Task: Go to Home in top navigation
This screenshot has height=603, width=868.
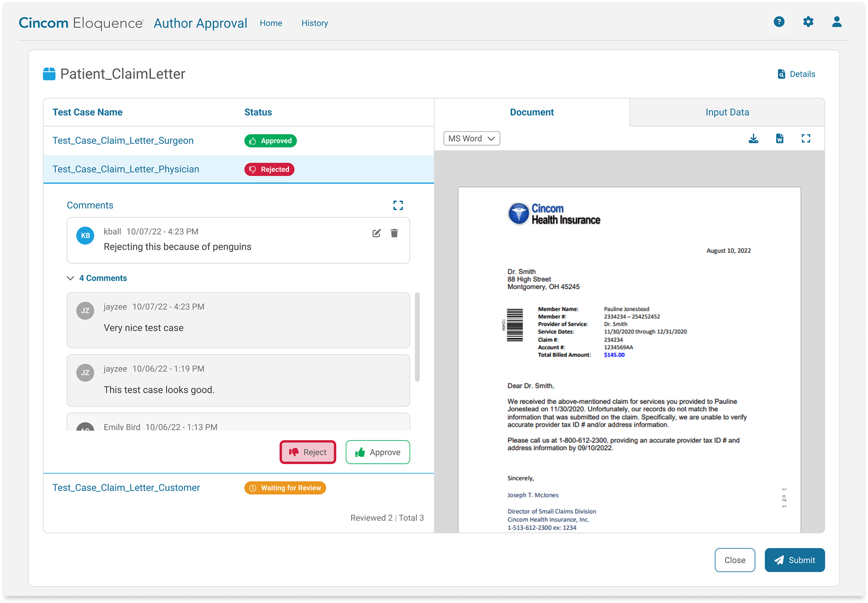Action: 271,23
